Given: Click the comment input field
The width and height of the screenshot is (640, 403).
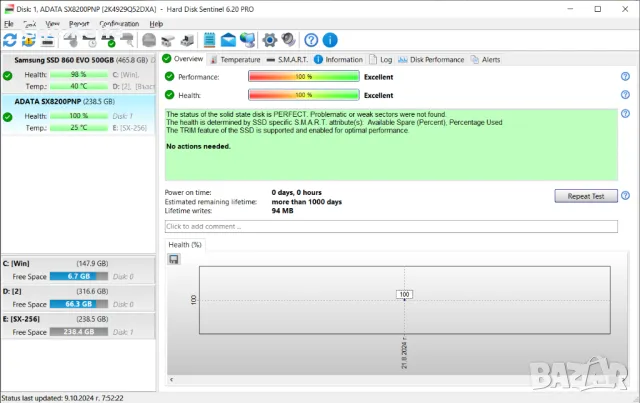Looking at the screenshot, I should [390, 227].
